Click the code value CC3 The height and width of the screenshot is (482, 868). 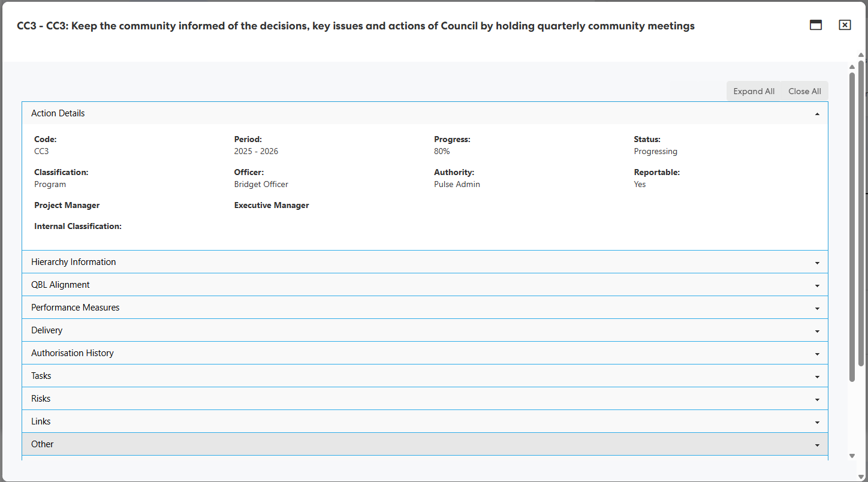click(x=41, y=151)
